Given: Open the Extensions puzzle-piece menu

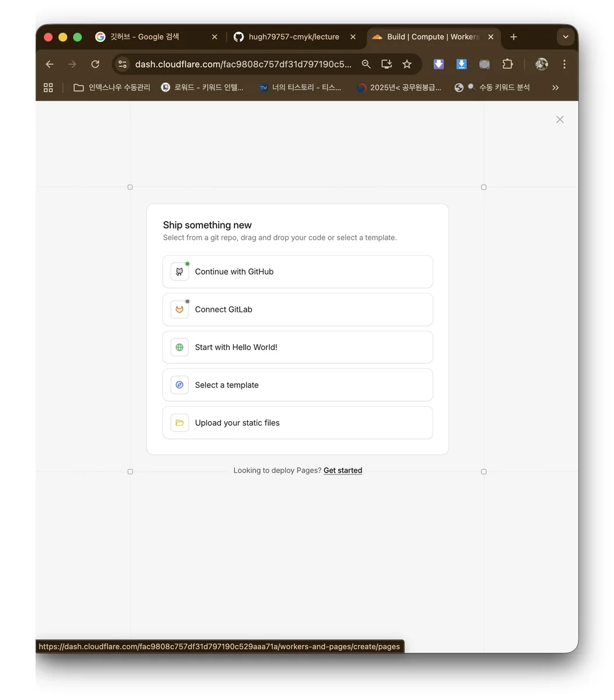Looking at the screenshot, I should (x=507, y=64).
